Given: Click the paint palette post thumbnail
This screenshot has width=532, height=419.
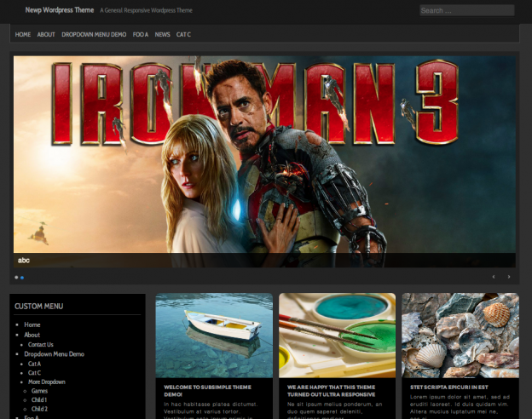Looking at the screenshot, I should (x=338, y=336).
